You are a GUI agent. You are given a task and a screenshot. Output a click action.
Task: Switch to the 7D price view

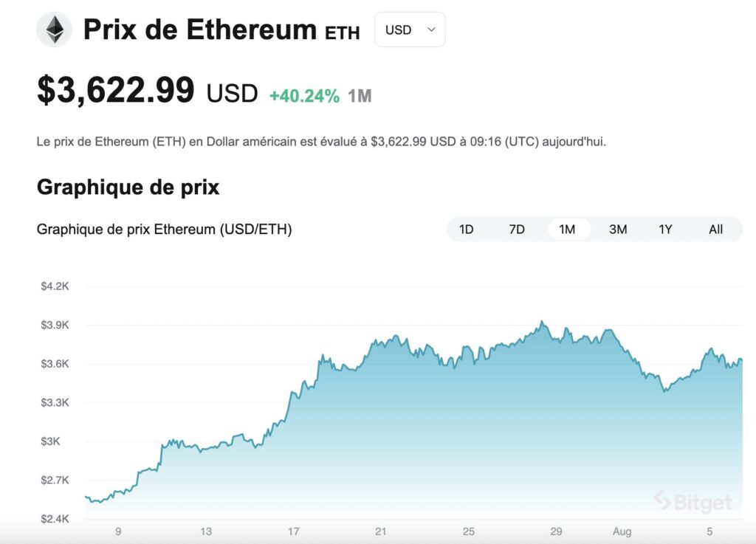(517, 230)
